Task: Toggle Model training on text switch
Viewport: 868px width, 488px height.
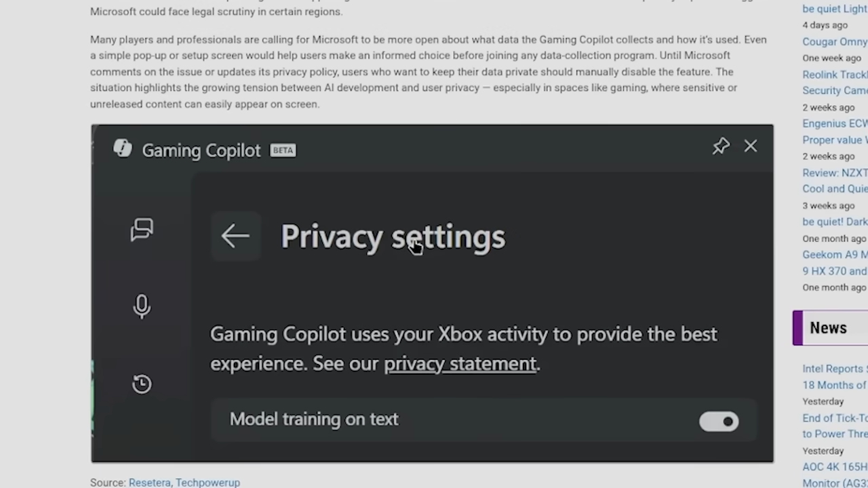Action: pyautogui.click(x=719, y=422)
